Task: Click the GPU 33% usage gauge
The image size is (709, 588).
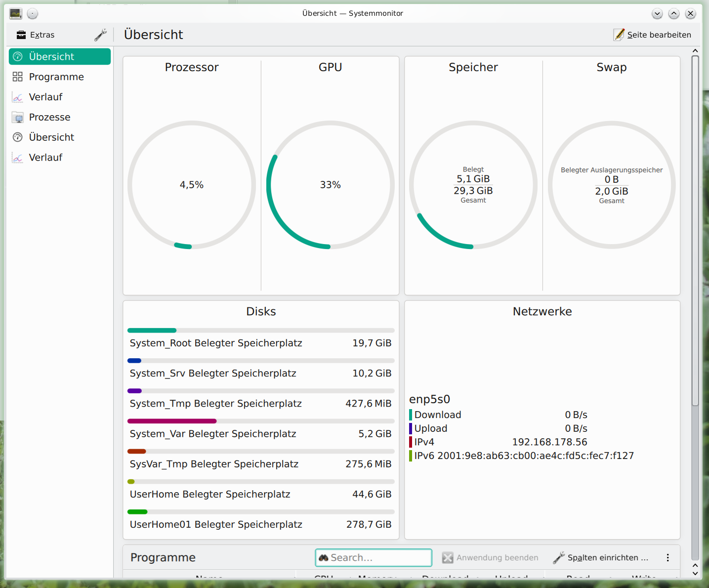Action: pos(330,185)
